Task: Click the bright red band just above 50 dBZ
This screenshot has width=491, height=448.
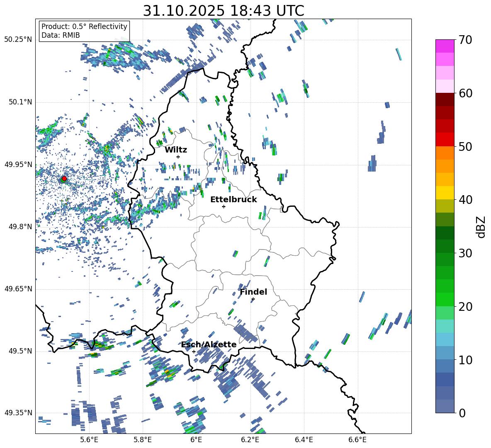Action: click(445, 139)
